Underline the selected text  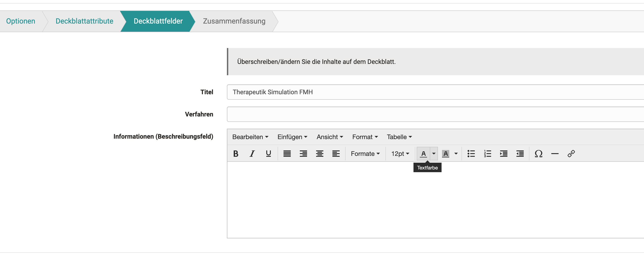[x=268, y=154]
